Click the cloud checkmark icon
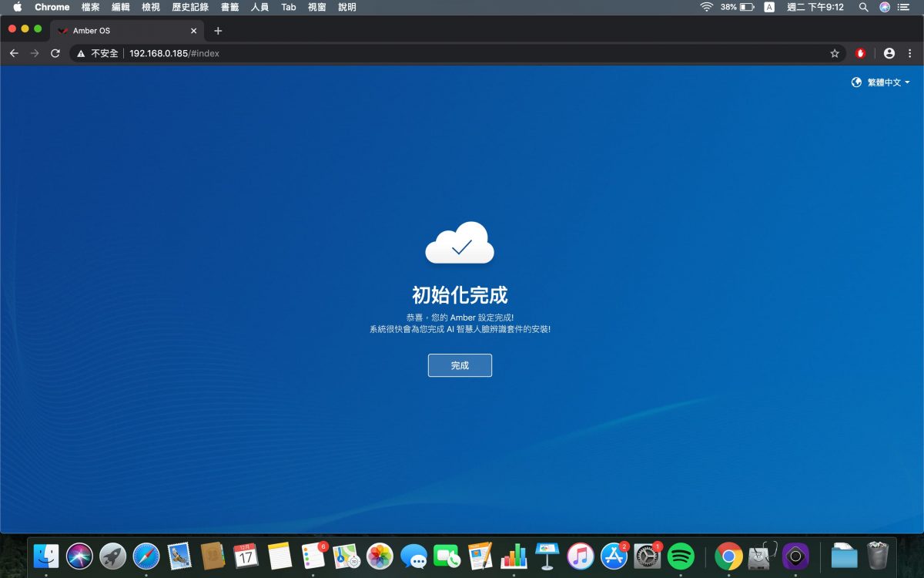 click(460, 243)
